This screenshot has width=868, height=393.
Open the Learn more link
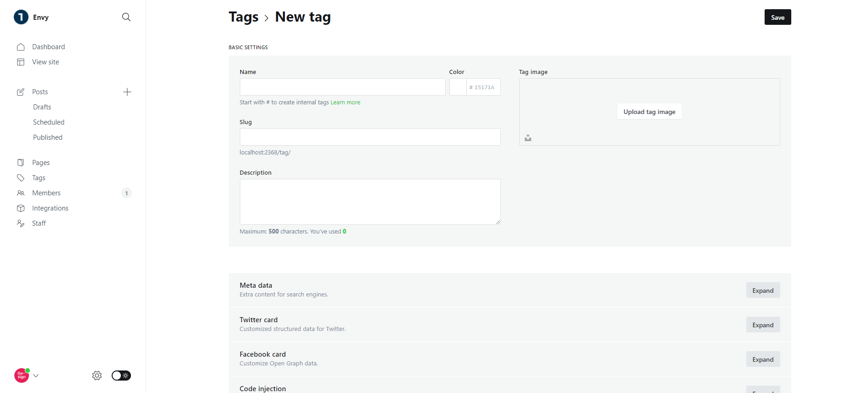click(345, 103)
